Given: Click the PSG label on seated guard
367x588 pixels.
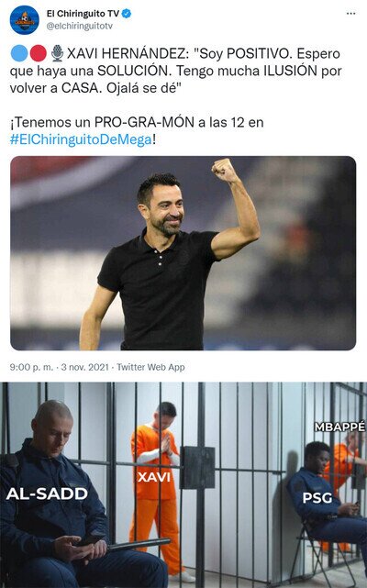Looking at the screenshot, I should coord(317,498).
